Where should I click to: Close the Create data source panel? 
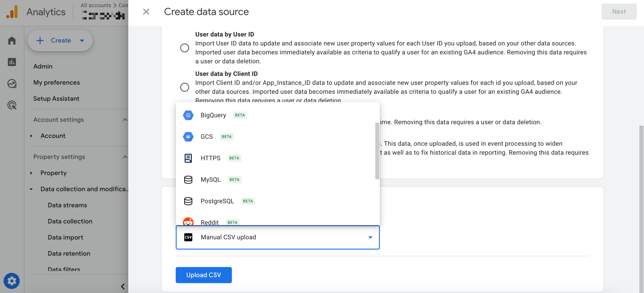(x=146, y=12)
